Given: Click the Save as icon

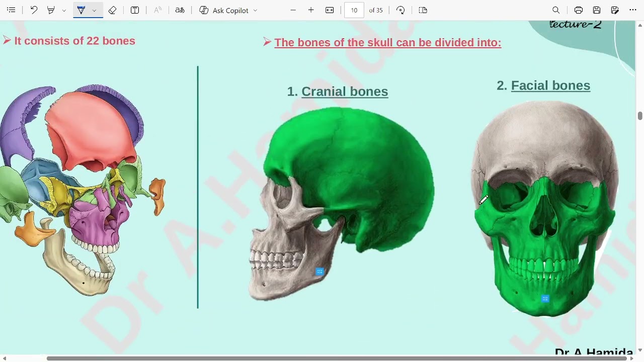Looking at the screenshot, I should (615, 10).
